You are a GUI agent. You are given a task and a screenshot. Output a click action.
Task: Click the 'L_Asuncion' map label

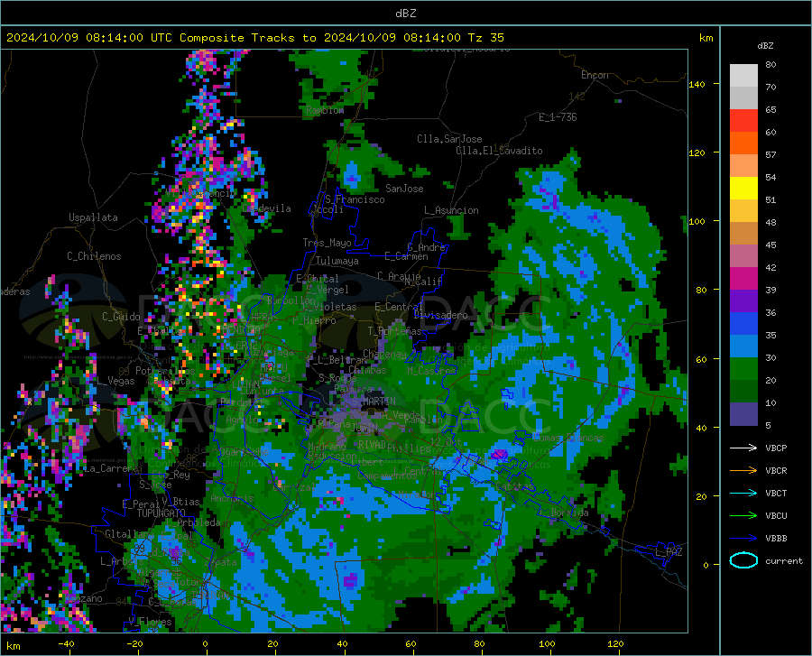coord(451,210)
